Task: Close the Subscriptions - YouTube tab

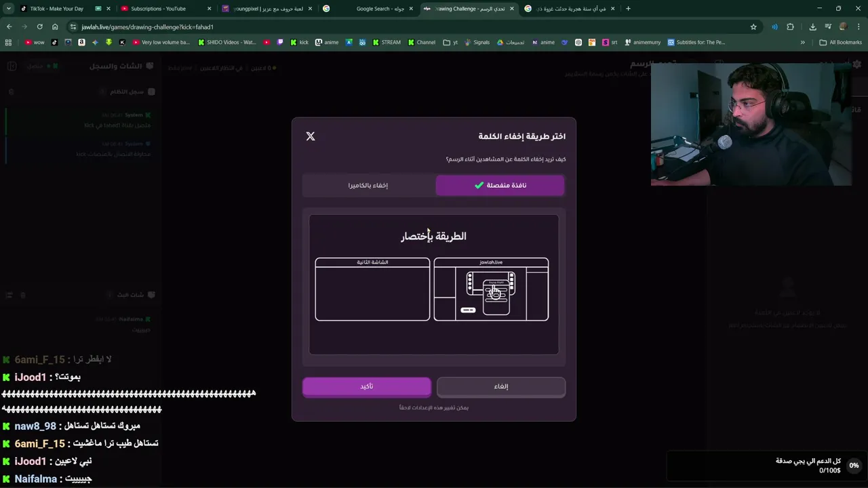Action: click(x=209, y=9)
